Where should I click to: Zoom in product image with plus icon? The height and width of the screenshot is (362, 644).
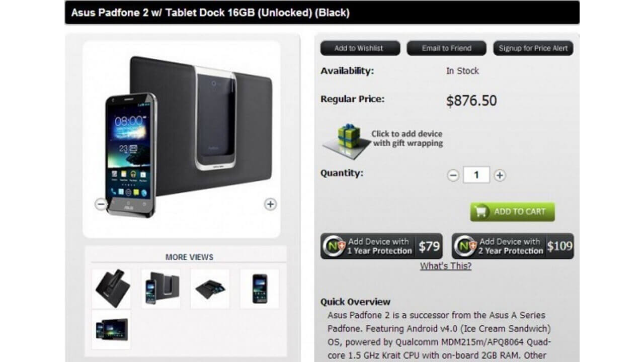point(271,204)
